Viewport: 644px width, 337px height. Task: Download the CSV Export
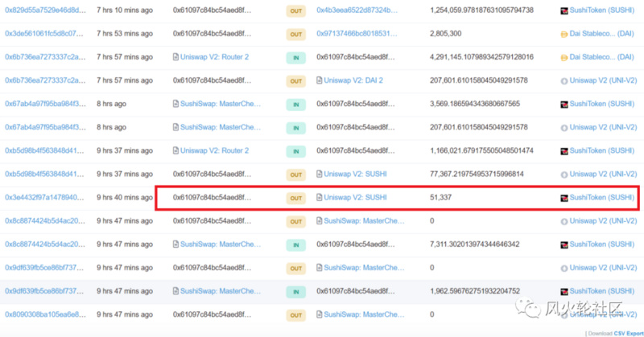click(629, 333)
